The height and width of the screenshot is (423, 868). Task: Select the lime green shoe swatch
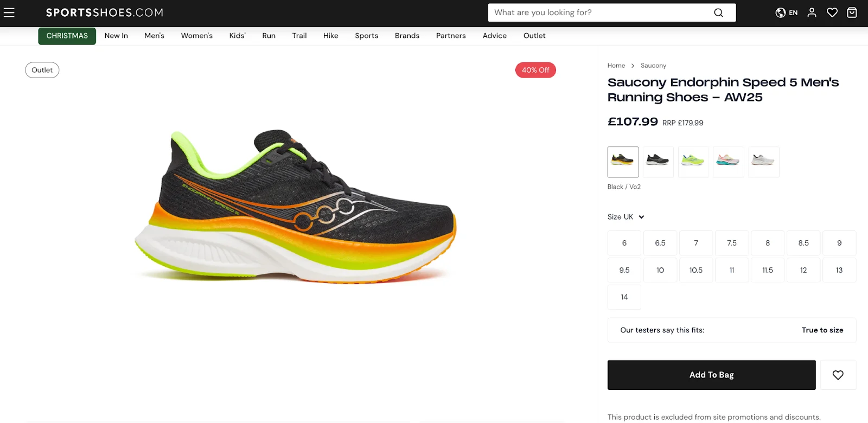tap(693, 162)
